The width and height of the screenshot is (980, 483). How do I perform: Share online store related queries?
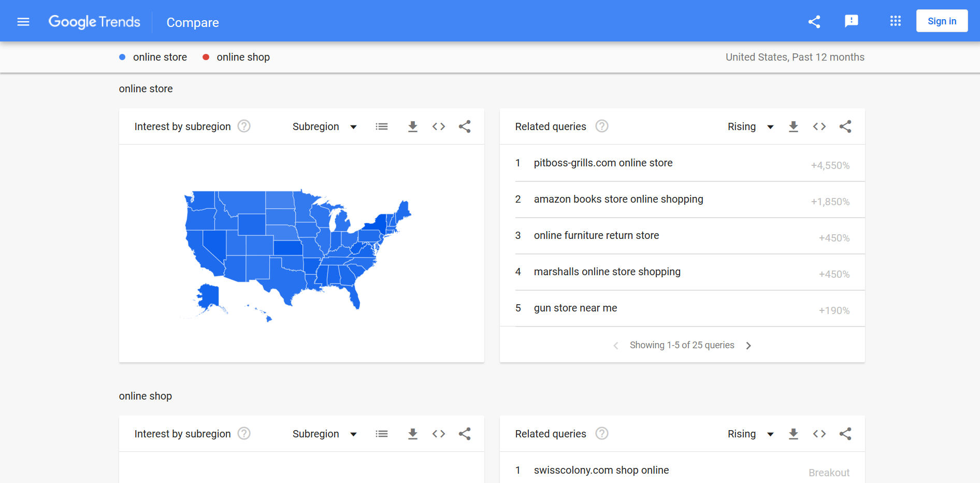845,126
